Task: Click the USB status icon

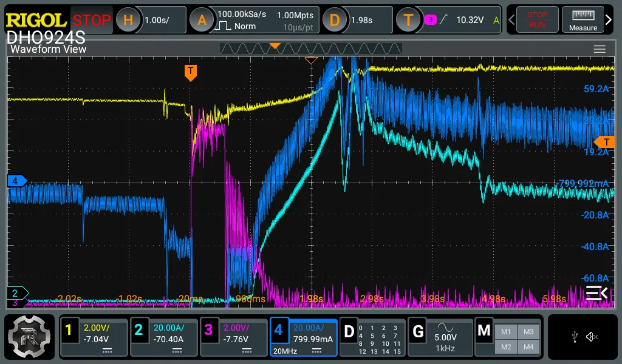Action: pyautogui.click(x=575, y=337)
